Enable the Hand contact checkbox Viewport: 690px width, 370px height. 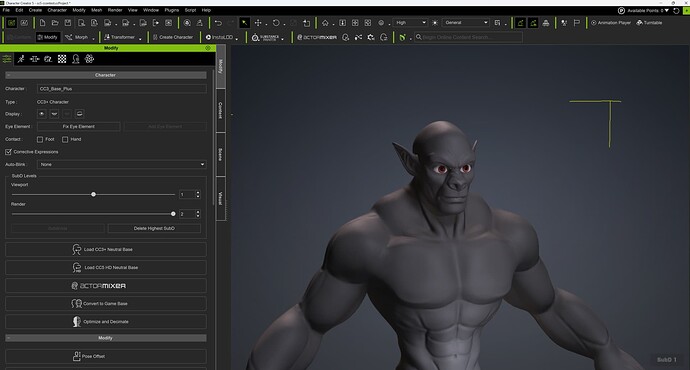(65, 139)
